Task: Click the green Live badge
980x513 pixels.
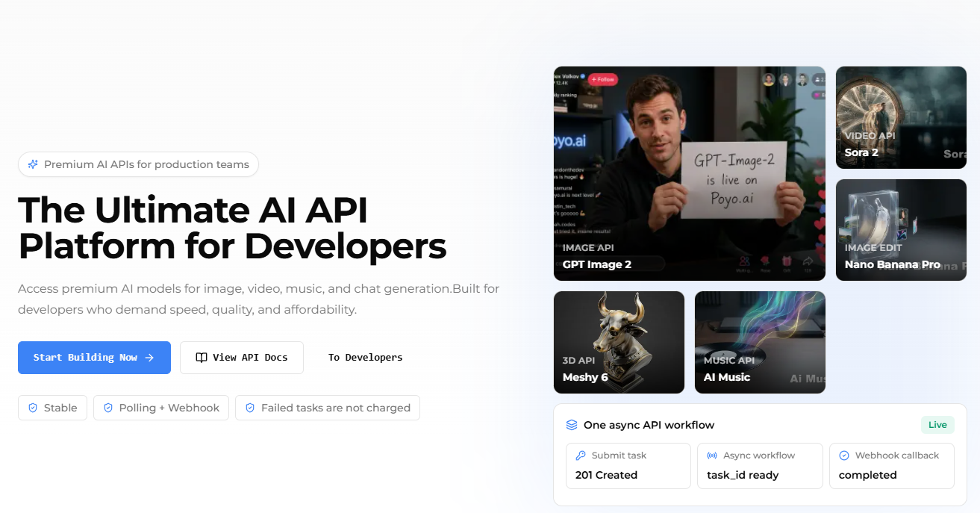Action: point(937,425)
